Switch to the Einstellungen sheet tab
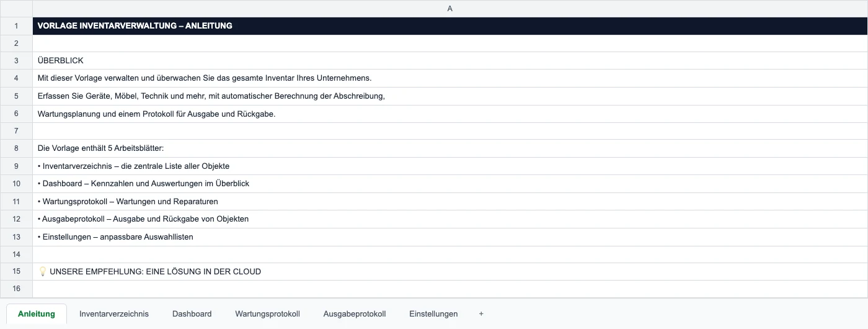This screenshot has height=329, width=868. click(x=433, y=313)
